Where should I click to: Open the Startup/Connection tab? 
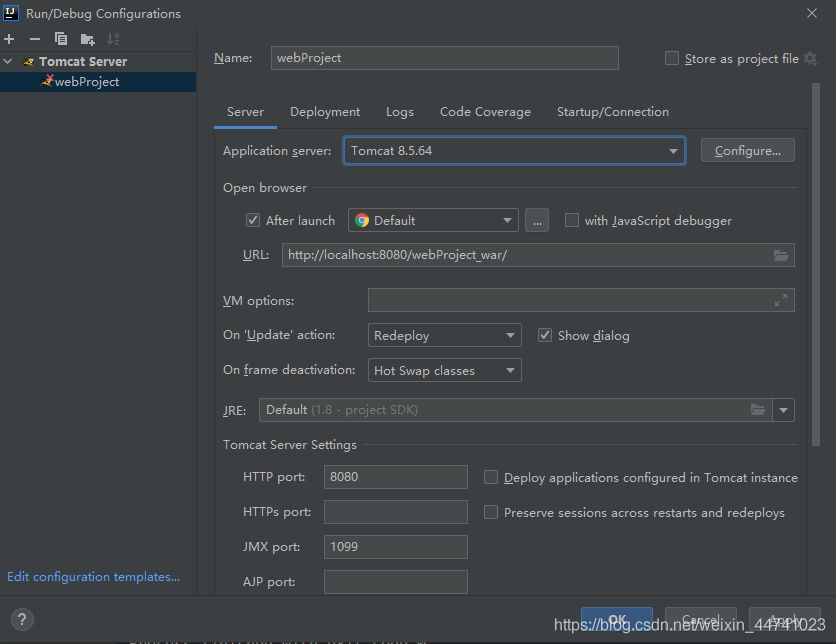tap(613, 112)
